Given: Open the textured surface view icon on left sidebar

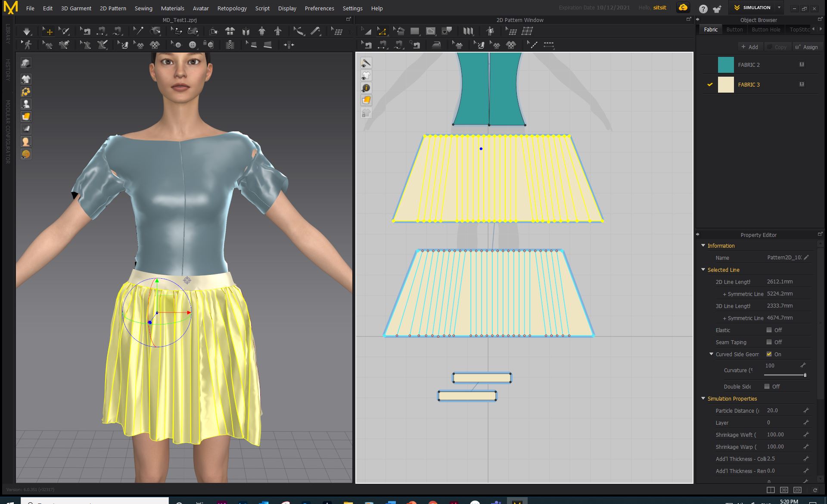Looking at the screenshot, I should [x=26, y=116].
